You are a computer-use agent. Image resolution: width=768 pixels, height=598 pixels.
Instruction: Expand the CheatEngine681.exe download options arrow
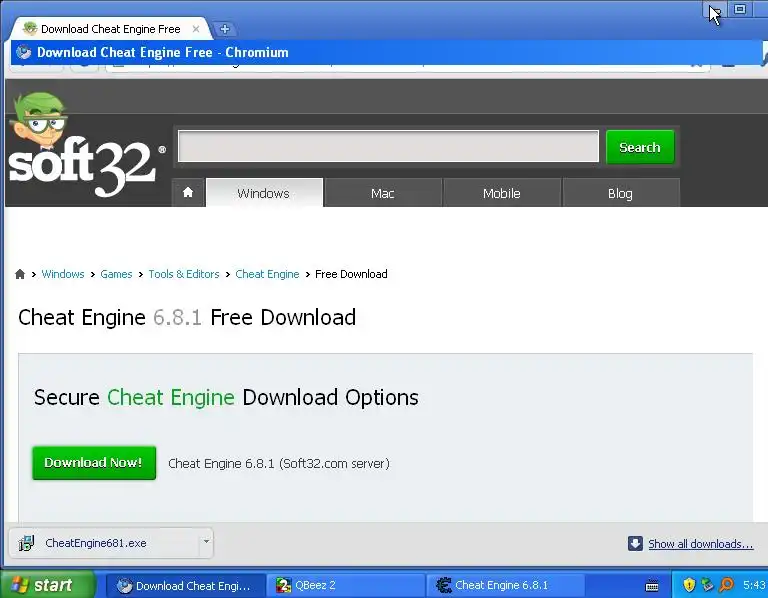click(x=206, y=542)
